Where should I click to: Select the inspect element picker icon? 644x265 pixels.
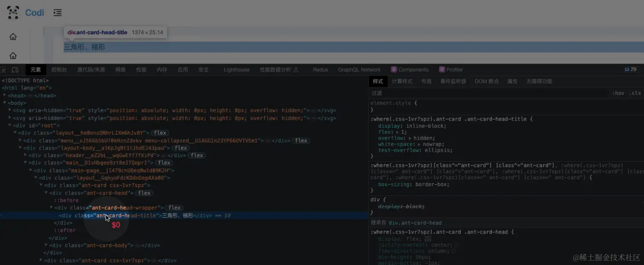coord(3,69)
